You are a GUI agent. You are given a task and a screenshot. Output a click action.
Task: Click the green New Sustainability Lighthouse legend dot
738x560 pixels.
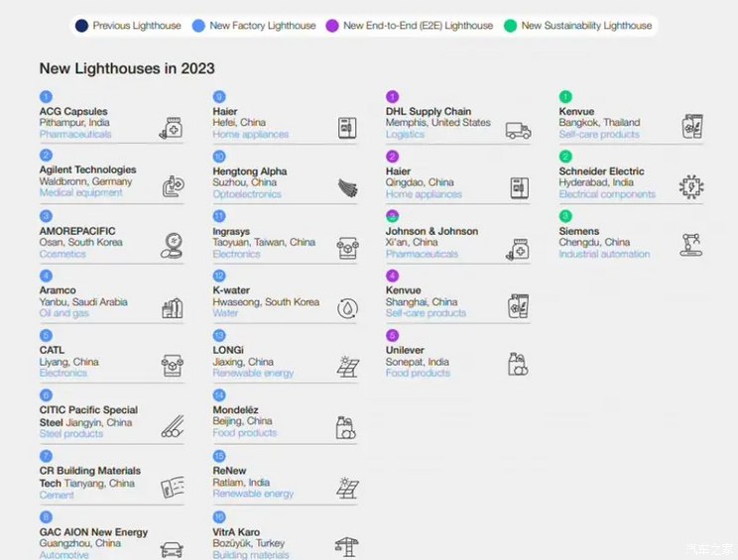click(x=510, y=25)
